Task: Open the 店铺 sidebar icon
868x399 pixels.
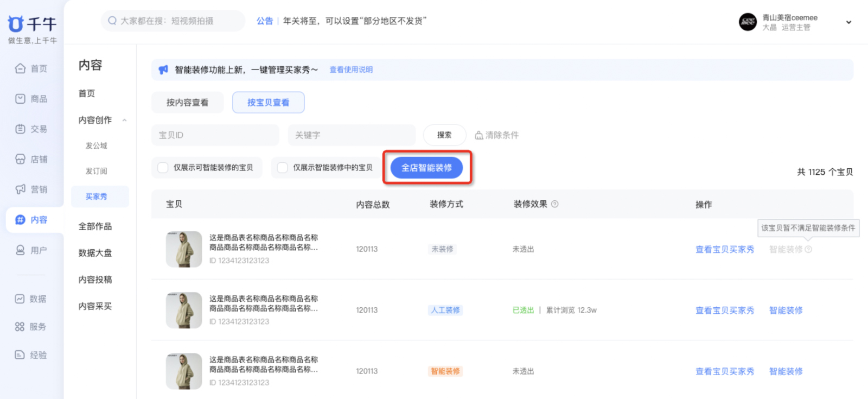Action: 20,159
